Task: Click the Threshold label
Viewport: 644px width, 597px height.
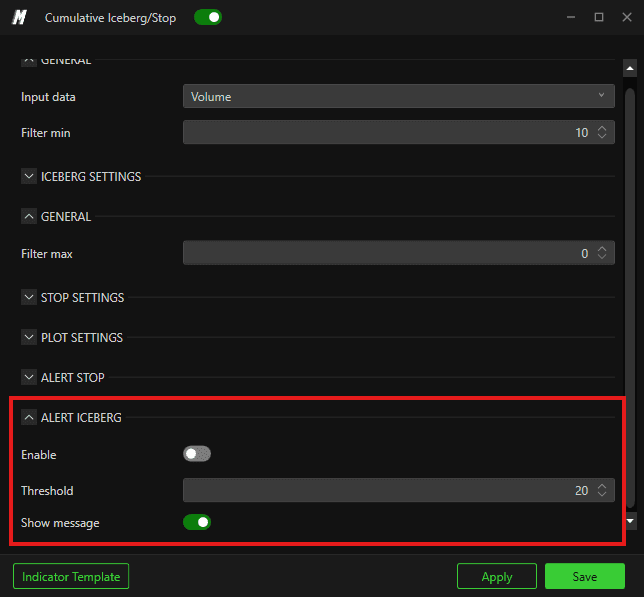Action: click(47, 491)
